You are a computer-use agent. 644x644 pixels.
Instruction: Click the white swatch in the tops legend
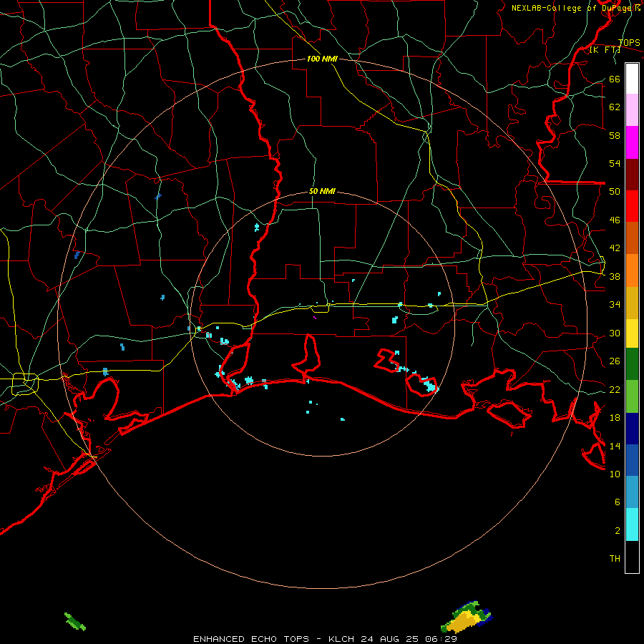(632, 79)
